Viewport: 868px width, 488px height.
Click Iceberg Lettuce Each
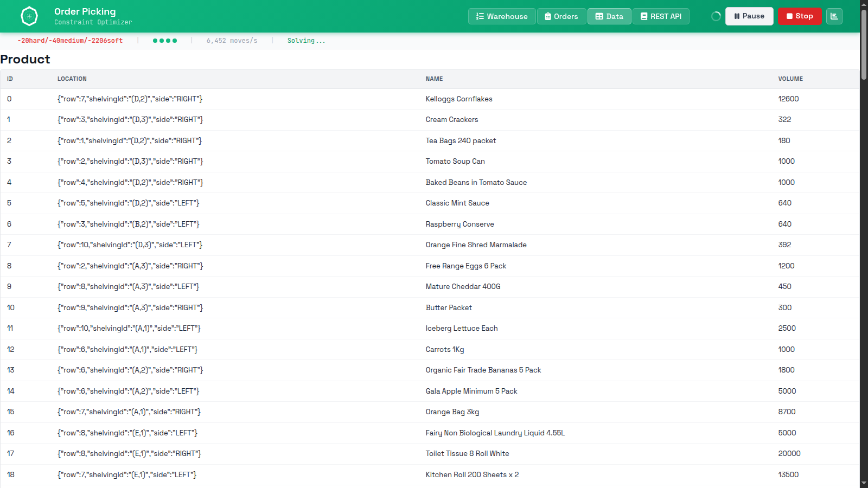(x=462, y=328)
